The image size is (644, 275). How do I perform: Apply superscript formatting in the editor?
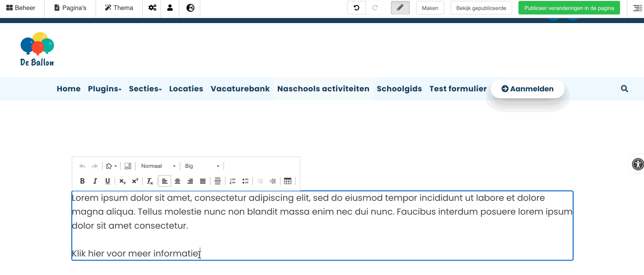[135, 181]
